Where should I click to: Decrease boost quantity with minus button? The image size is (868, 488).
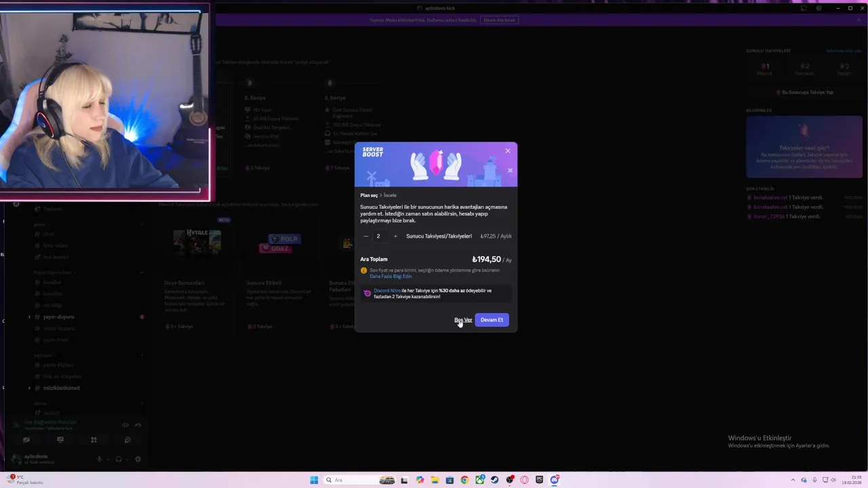tap(366, 236)
